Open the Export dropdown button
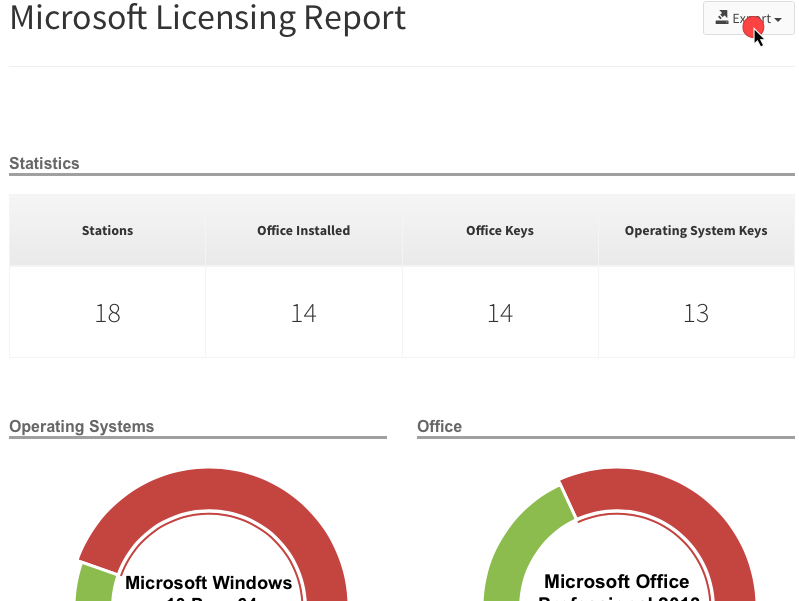This screenshot has width=799, height=601. pyautogui.click(x=748, y=18)
